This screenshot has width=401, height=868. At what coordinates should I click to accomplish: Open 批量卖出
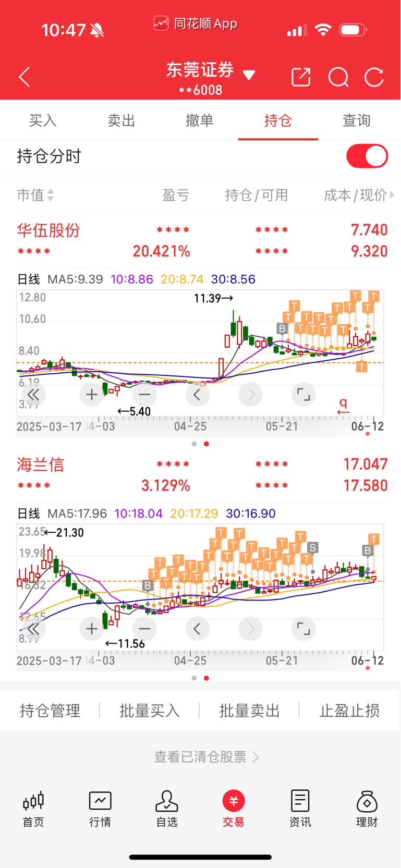[x=250, y=711]
